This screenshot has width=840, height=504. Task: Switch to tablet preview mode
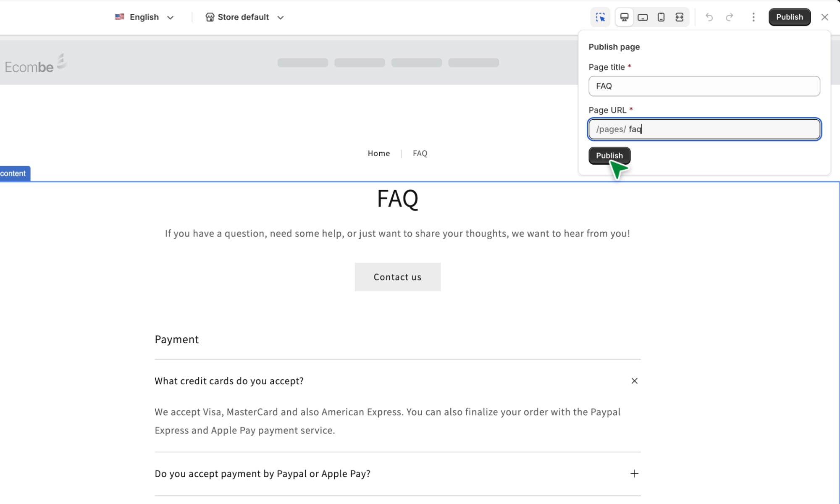643,17
